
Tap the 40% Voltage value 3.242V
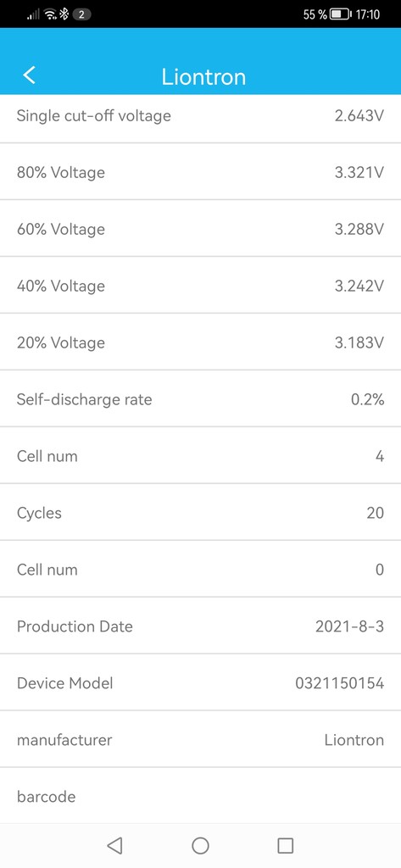pyautogui.click(x=359, y=286)
